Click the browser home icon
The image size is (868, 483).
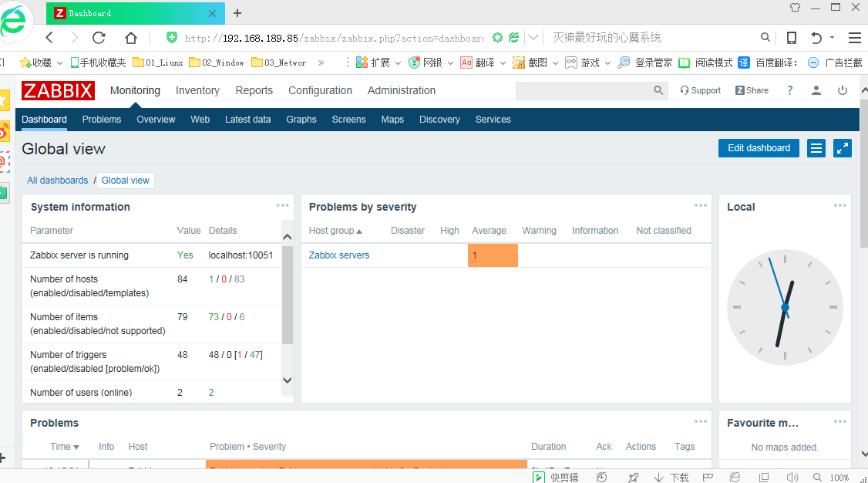point(131,38)
